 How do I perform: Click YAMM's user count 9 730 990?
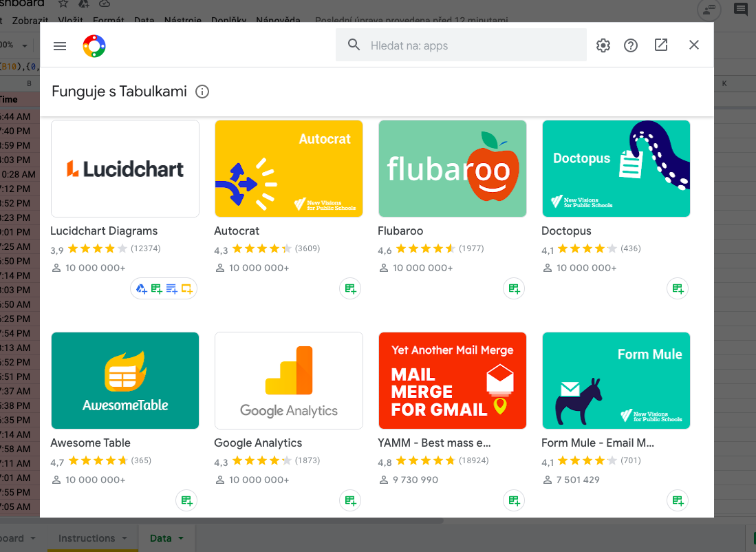(x=415, y=480)
